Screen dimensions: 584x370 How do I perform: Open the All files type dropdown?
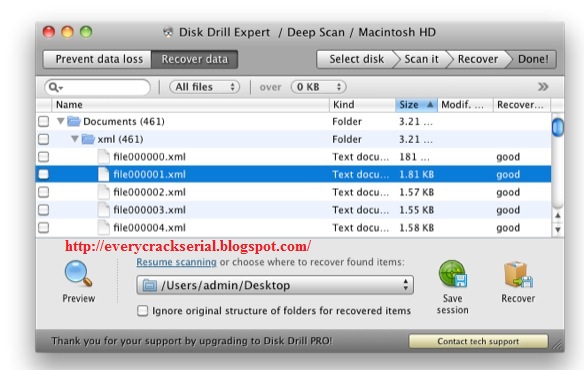point(204,87)
